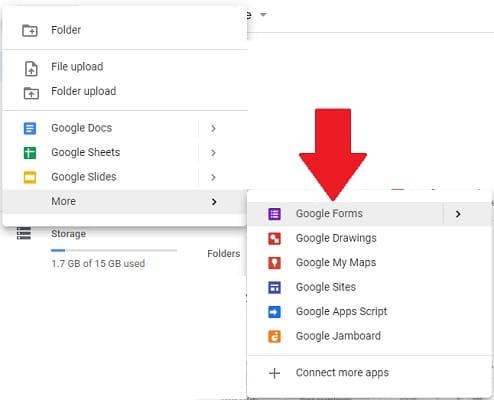Viewport: 494px width, 400px height.
Task: Expand the Google Sheets submenu arrow
Action: (x=213, y=153)
